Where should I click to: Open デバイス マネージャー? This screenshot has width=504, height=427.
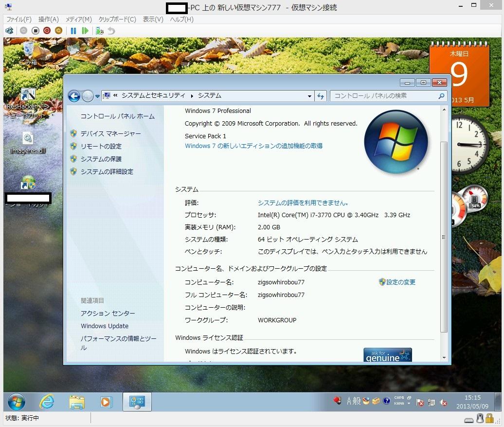coord(110,133)
